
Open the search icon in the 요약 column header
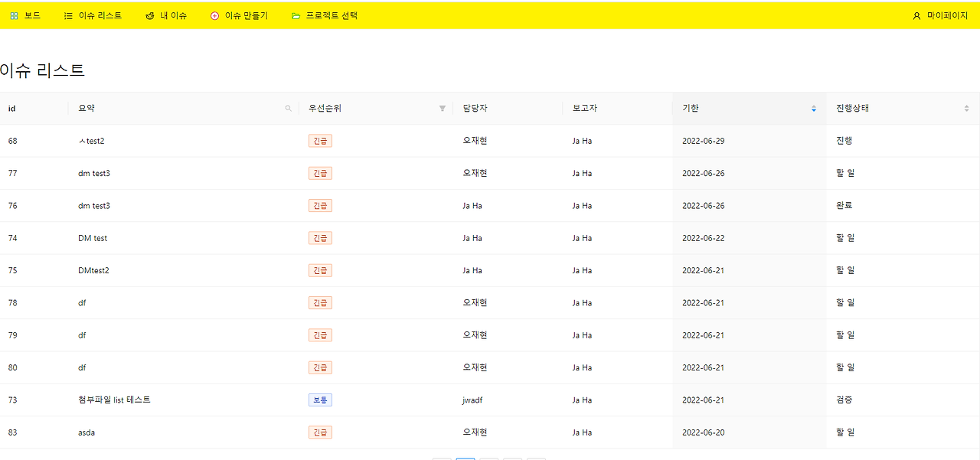(289, 108)
